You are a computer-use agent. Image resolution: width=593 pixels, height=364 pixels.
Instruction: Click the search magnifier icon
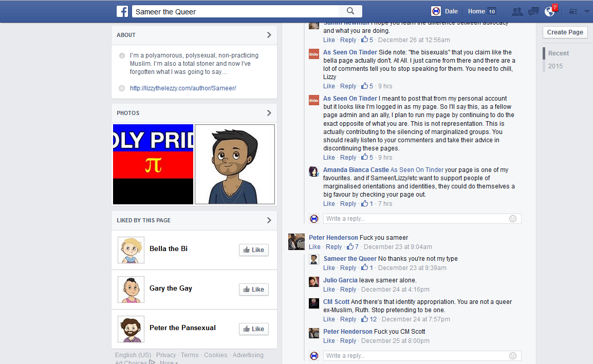coord(350,11)
